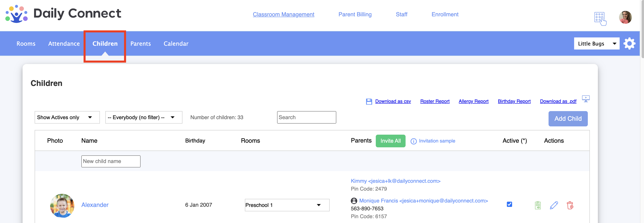Viewport: 644px width, 223px height.
Task: Open settings via the gear icon
Action: 629,44
